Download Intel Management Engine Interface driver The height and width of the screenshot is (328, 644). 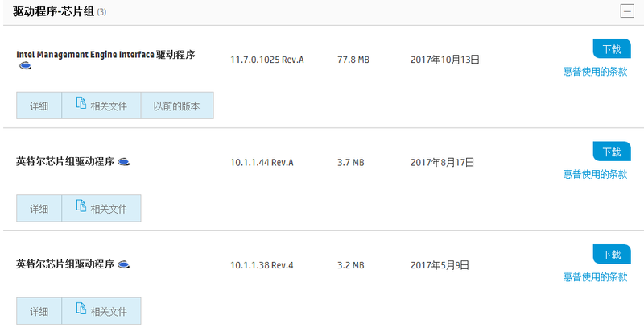611,49
